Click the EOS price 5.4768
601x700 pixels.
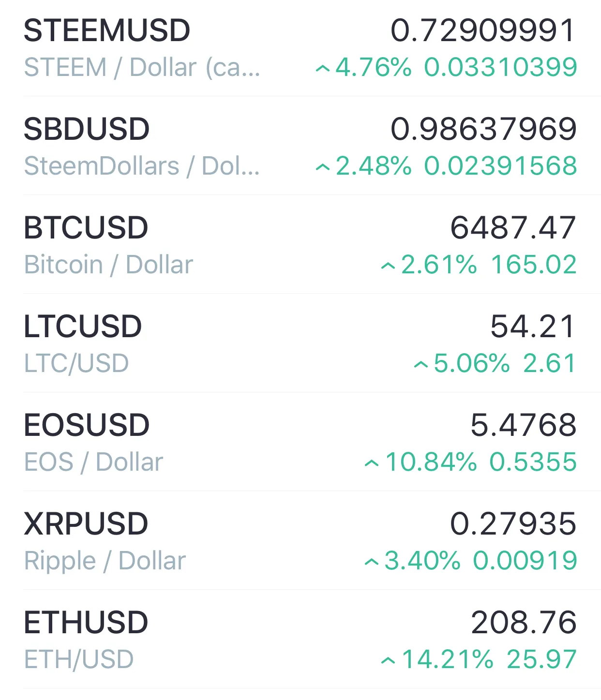click(524, 425)
